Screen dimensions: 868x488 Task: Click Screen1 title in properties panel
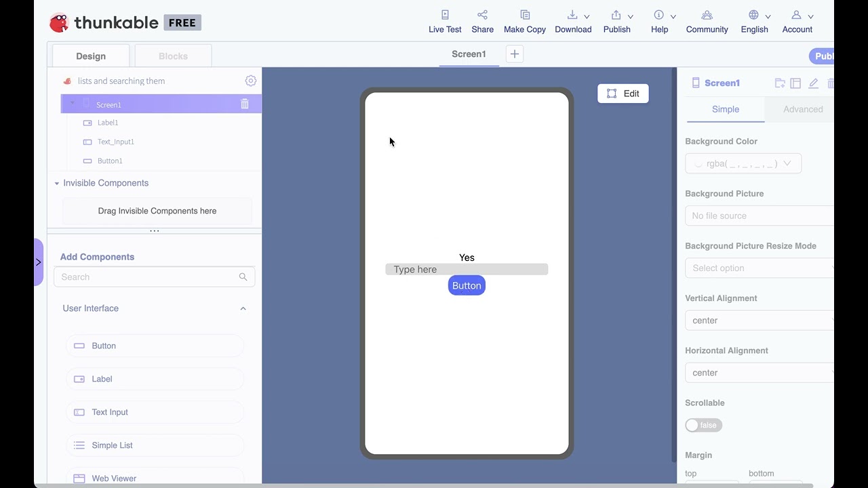tap(722, 83)
